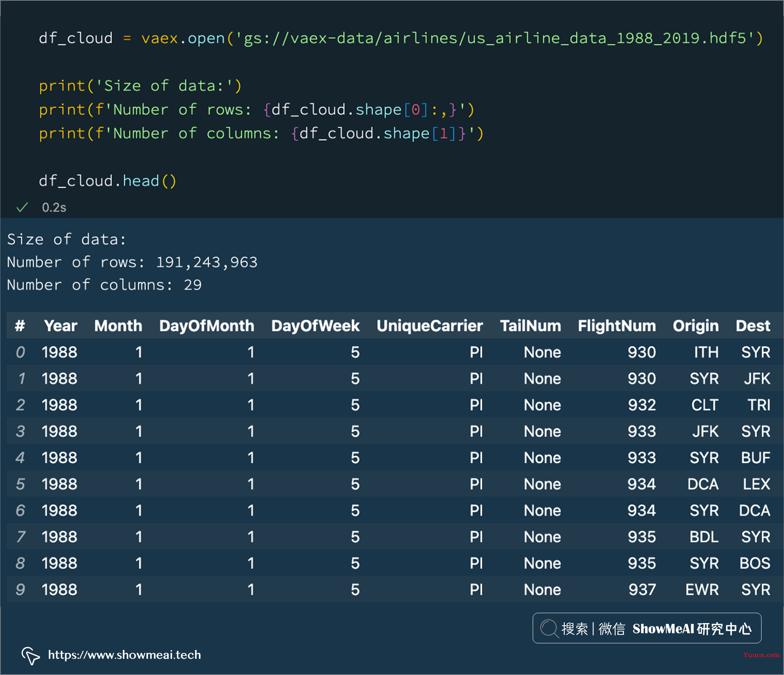The height and width of the screenshot is (675, 784).
Task: Click the Month column header
Action: pyautogui.click(x=118, y=326)
